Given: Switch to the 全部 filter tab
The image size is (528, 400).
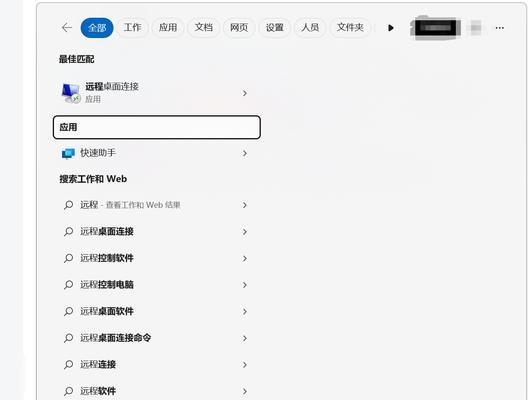Looking at the screenshot, I should [97, 28].
